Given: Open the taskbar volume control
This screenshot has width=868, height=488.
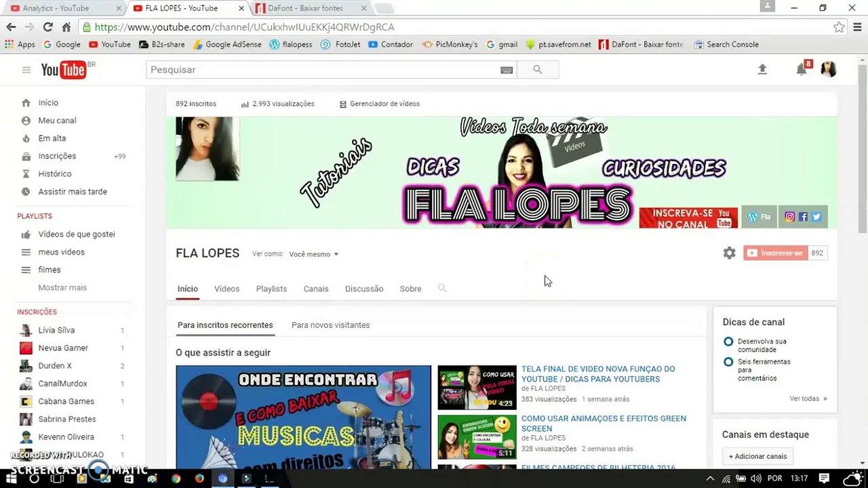Looking at the screenshot, I should click(756, 479).
